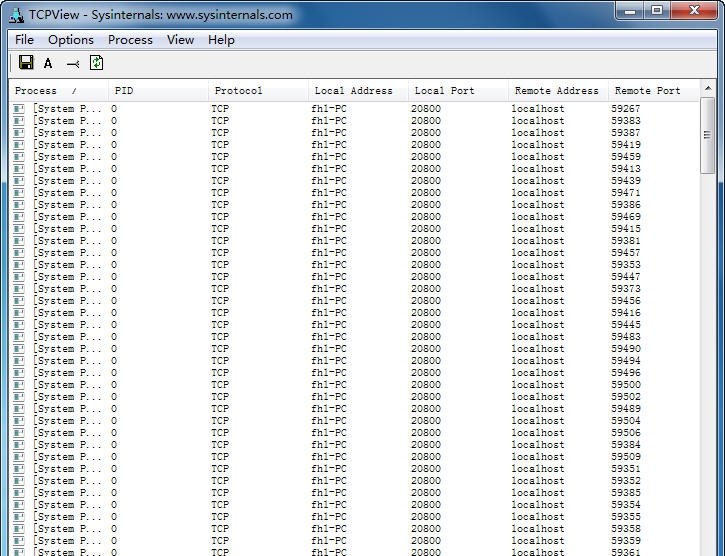Select remote port 59469 cell
The height and width of the screenshot is (556, 725).
[x=626, y=217]
